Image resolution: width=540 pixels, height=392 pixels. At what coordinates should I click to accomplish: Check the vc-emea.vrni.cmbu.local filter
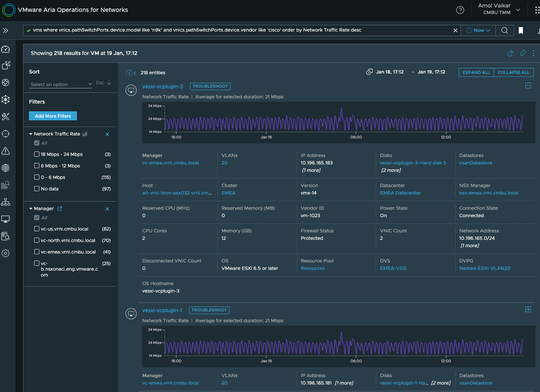click(37, 252)
